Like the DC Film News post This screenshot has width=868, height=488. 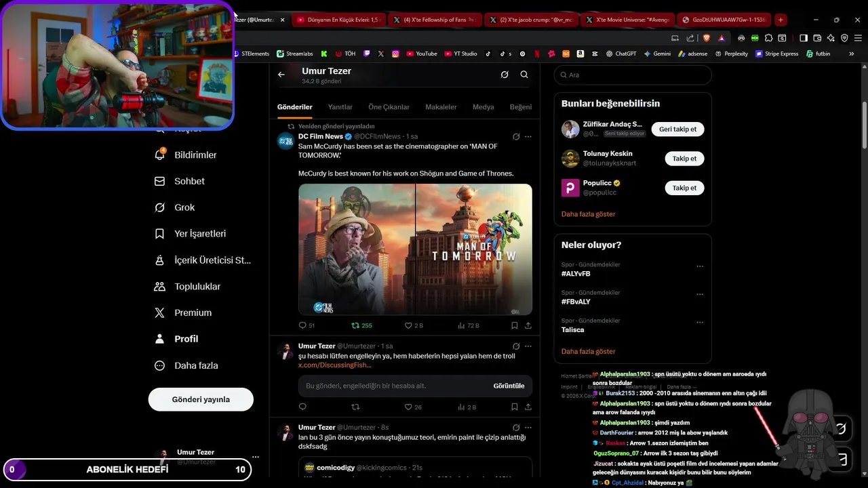pos(414,325)
